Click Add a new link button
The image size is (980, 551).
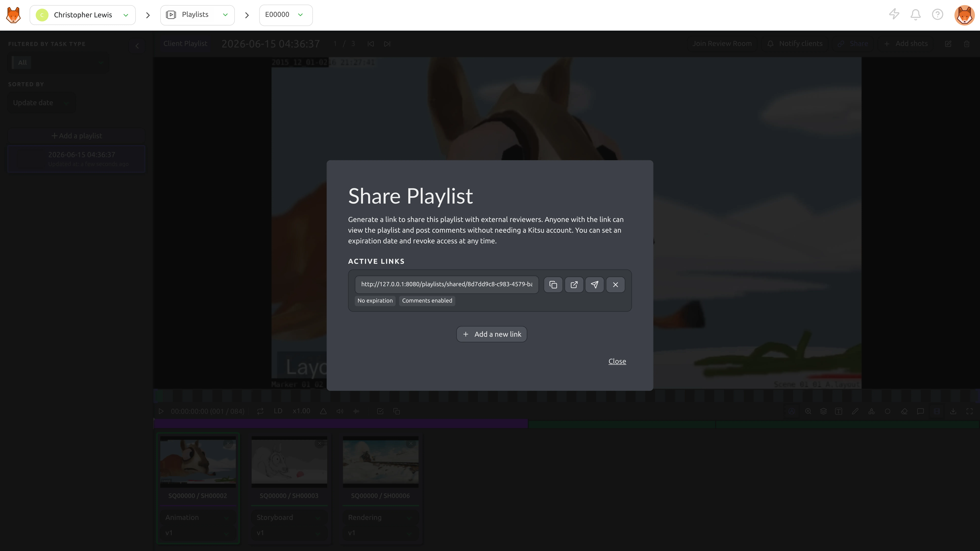tap(492, 334)
